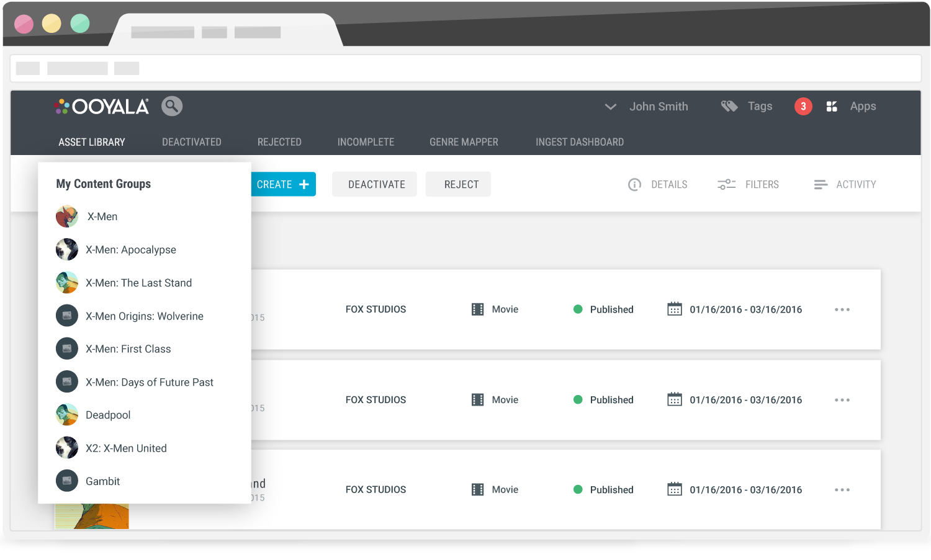This screenshot has width=931, height=560.
Task: Click calendar icon in second asset row
Action: click(675, 399)
